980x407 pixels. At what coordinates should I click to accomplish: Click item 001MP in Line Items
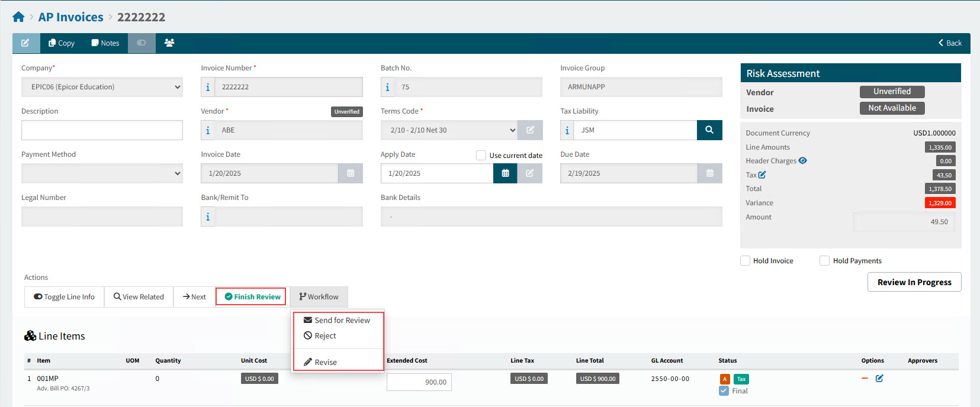48,379
